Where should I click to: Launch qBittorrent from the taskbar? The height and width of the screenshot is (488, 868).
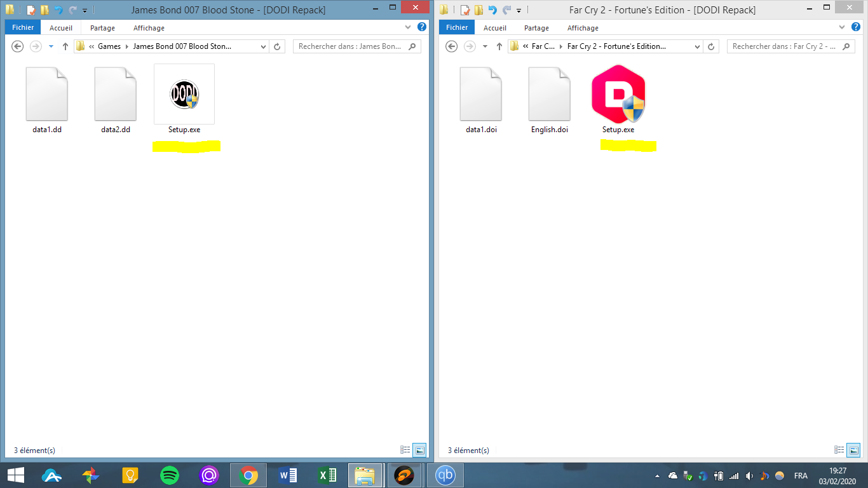[x=445, y=475]
